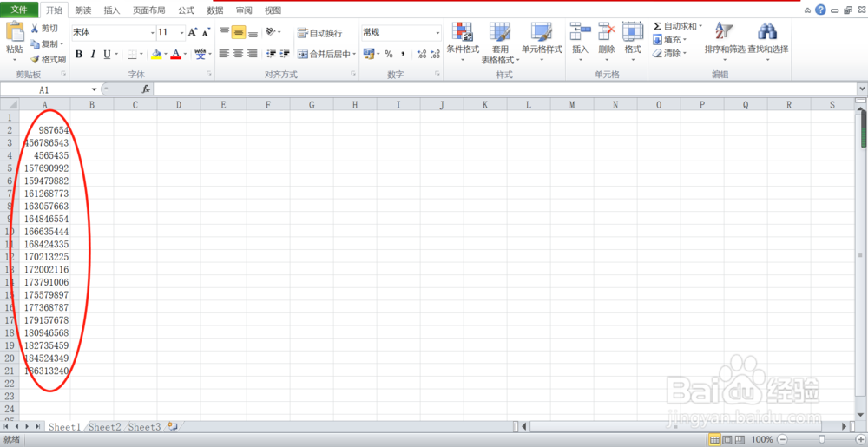Apply red font color A

[x=176, y=54]
